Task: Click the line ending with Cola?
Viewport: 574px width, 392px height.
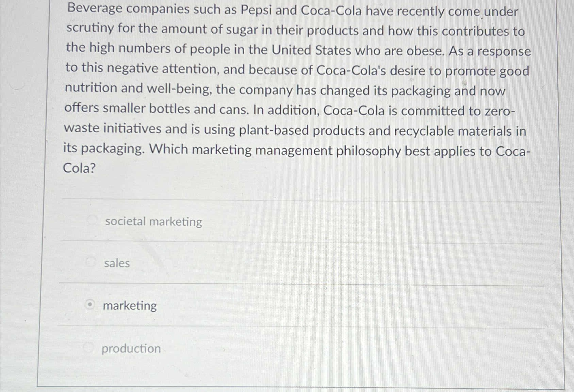Action: (79, 168)
